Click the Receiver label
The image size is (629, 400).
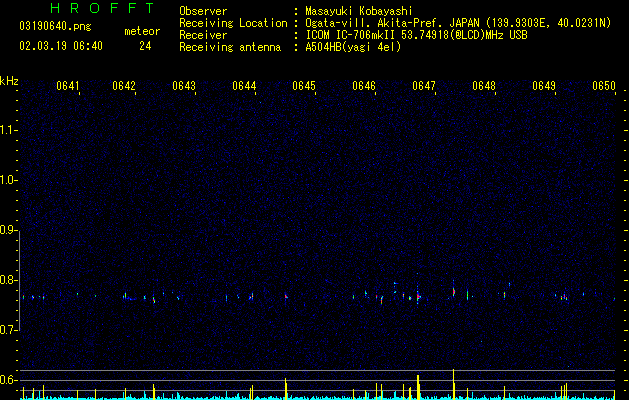click(203, 35)
